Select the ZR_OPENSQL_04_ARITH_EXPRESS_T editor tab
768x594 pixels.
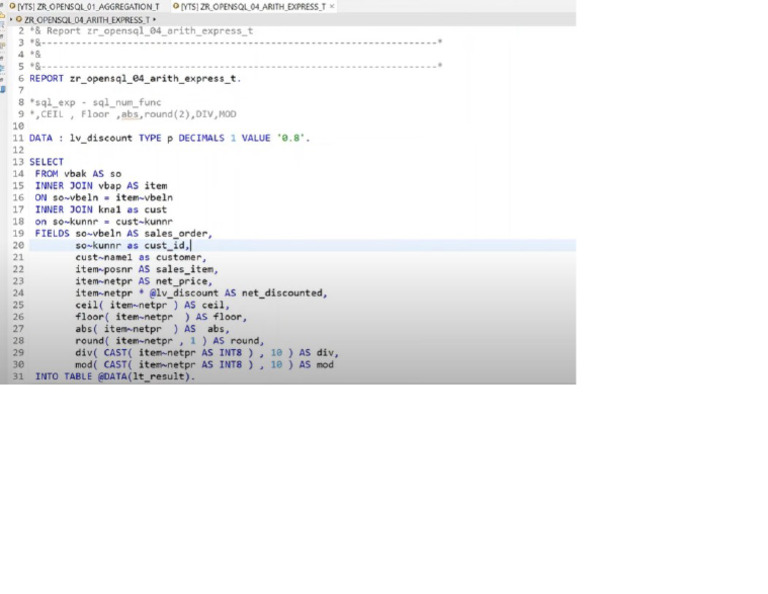coord(253,6)
